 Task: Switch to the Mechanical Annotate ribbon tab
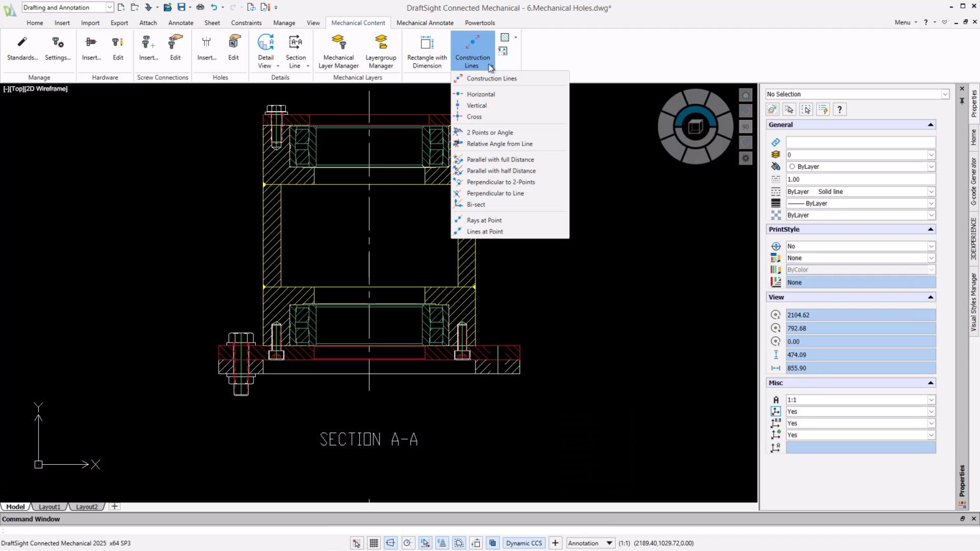424,22
